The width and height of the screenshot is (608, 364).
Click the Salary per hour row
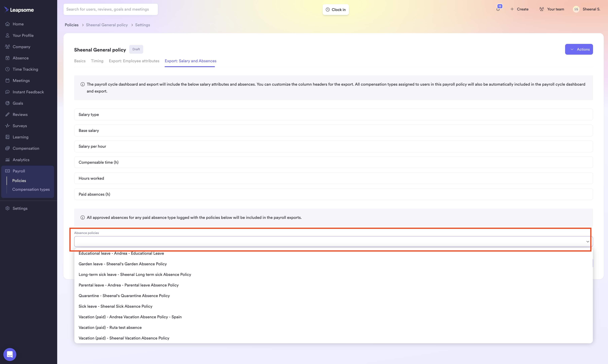[334, 147]
